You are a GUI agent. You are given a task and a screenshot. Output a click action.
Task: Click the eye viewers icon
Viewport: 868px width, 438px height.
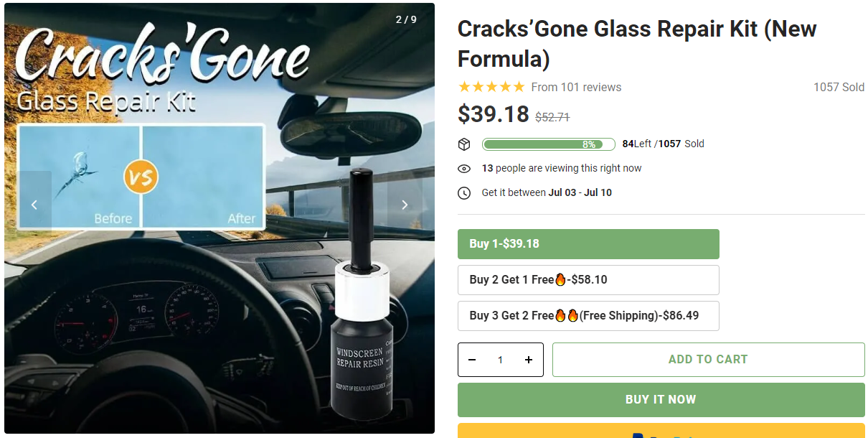point(464,169)
